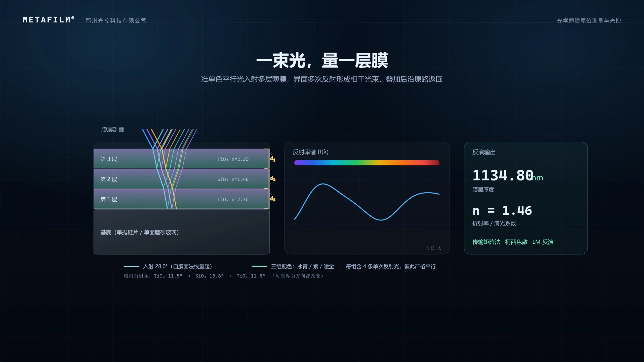Click the 波长 λ axis label

coord(433,248)
